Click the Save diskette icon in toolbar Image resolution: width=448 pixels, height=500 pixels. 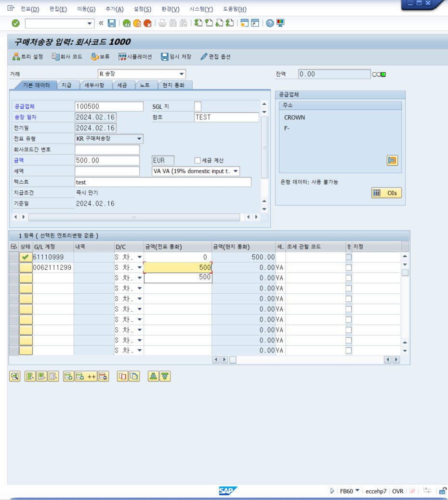pyautogui.click(x=112, y=23)
